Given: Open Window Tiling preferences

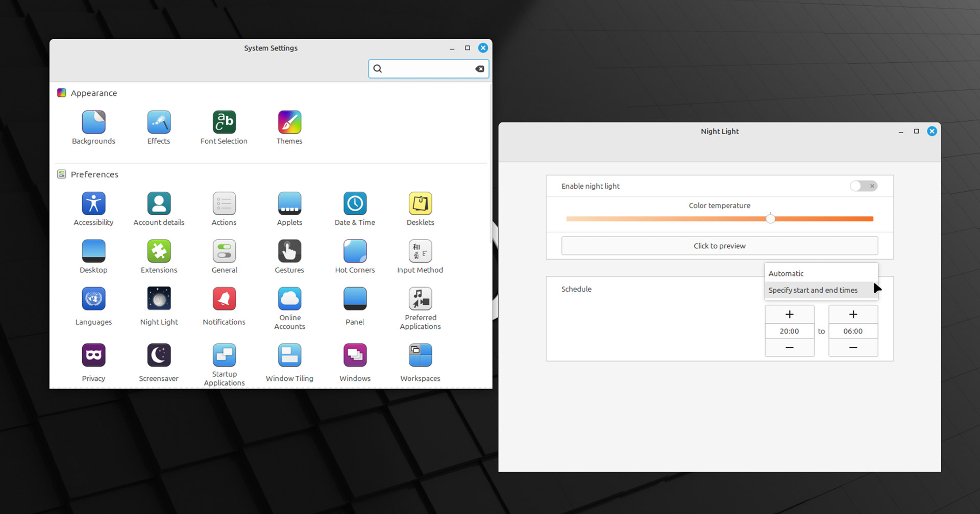Looking at the screenshot, I should [289, 355].
